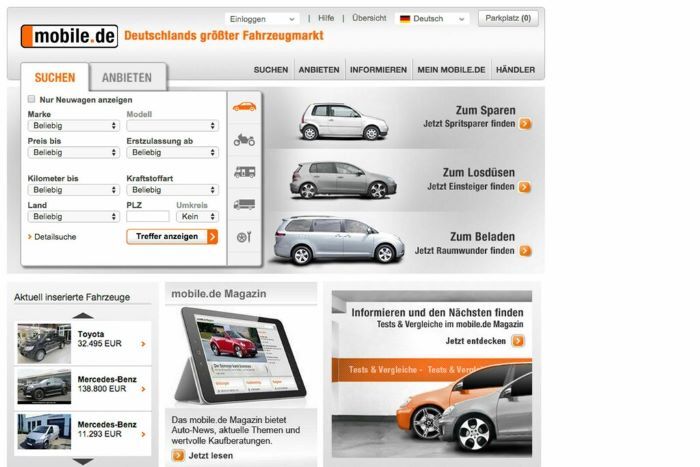Click the mobile.de logo
The image size is (700, 467).
(69, 36)
